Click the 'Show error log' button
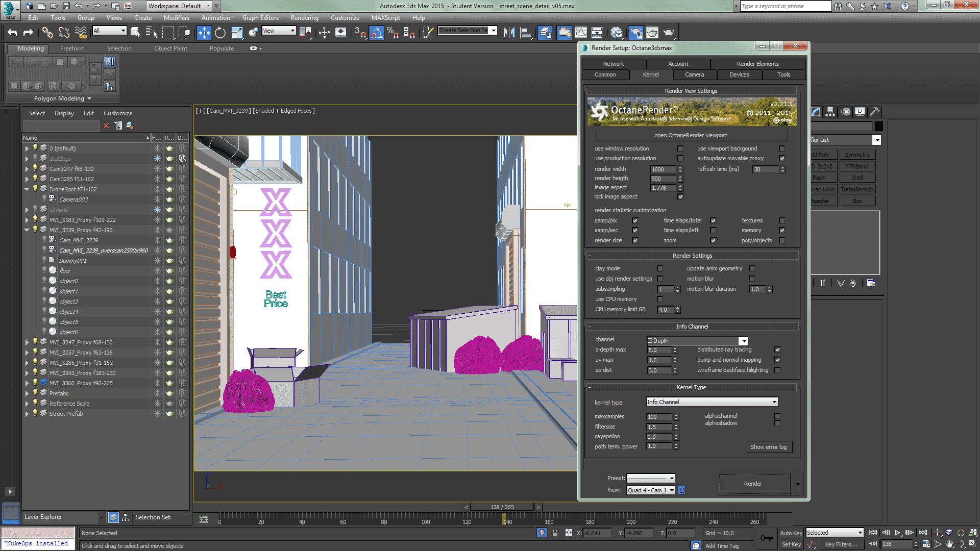 point(768,447)
